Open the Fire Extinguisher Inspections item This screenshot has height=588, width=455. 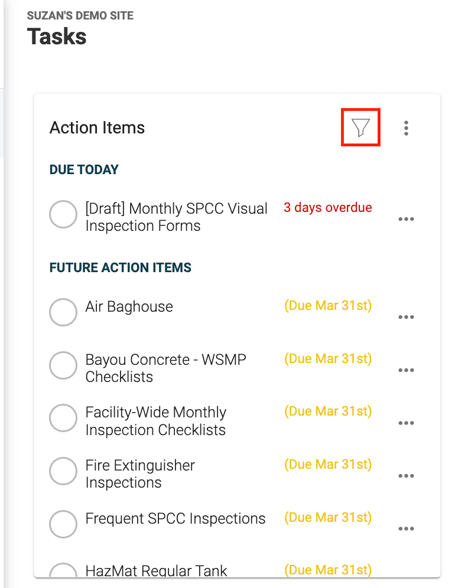point(140,474)
